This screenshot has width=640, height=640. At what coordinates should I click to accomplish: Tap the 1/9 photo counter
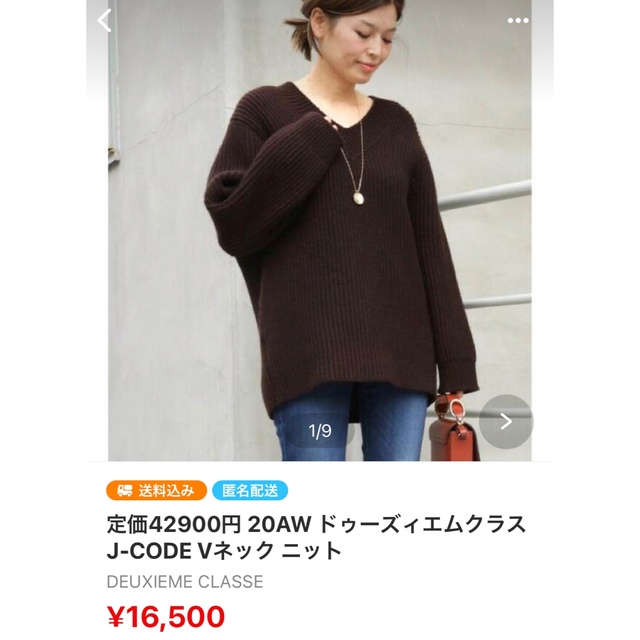320,431
